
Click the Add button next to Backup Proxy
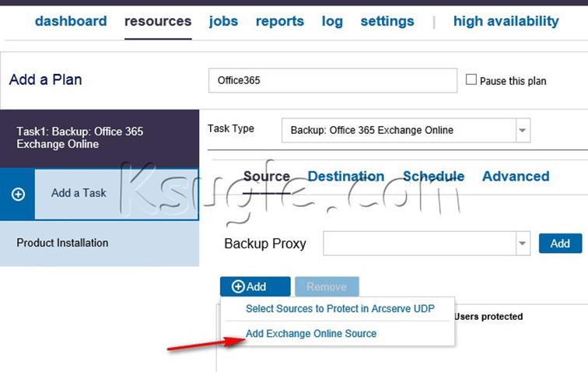[560, 244]
